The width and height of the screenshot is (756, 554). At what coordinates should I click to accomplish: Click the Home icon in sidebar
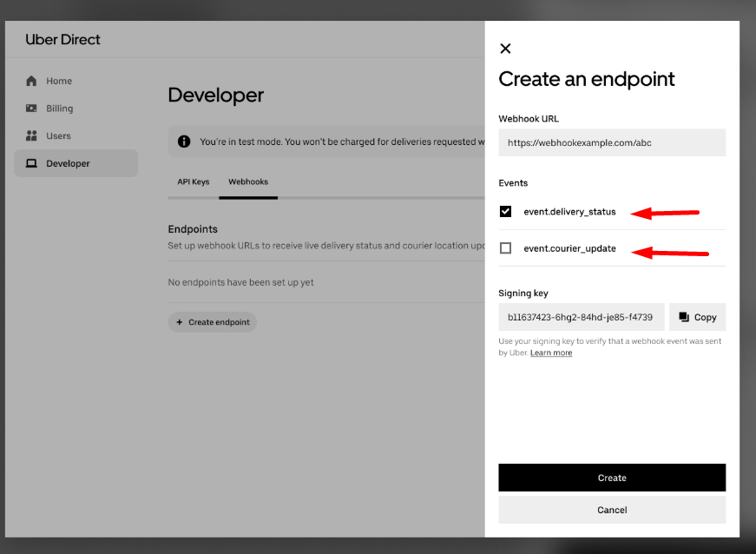pos(31,81)
